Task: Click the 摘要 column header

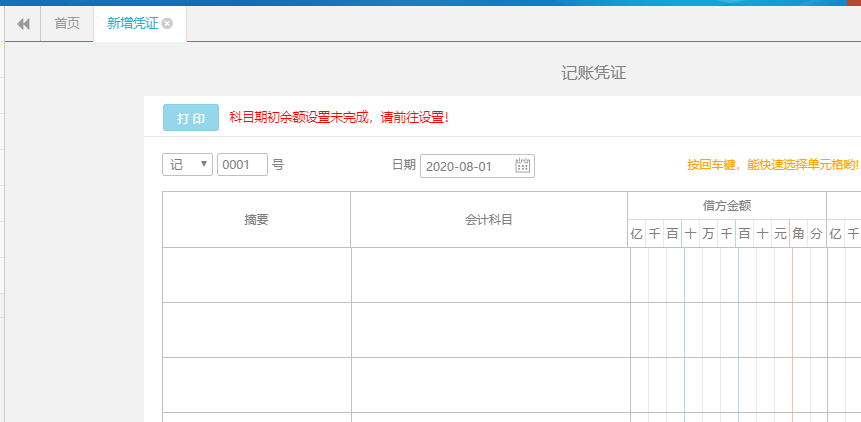Action: [x=256, y=220]
